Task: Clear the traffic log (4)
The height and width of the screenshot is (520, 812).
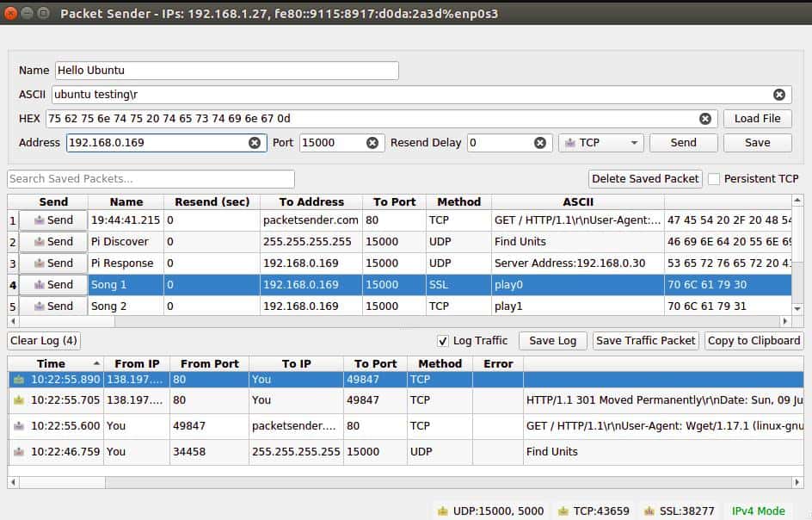Action: pyautogui.click(x=44, y=341)
